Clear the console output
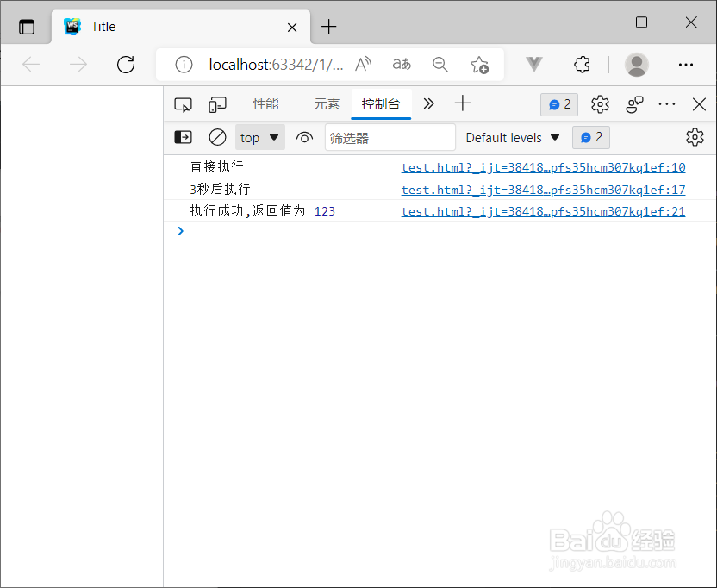 [x=217, y=136]
